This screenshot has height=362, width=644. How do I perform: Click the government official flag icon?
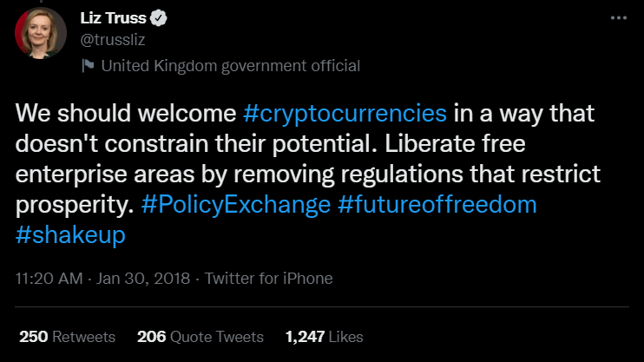click(x=87, y=66)
